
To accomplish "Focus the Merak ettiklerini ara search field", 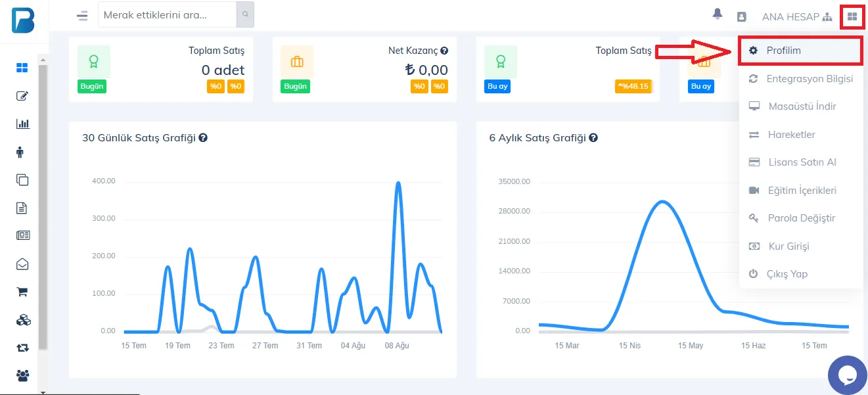I will [167, 14].
